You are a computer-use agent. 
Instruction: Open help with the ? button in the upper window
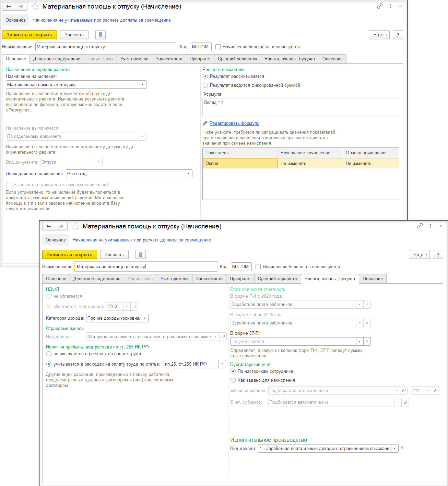398,35
